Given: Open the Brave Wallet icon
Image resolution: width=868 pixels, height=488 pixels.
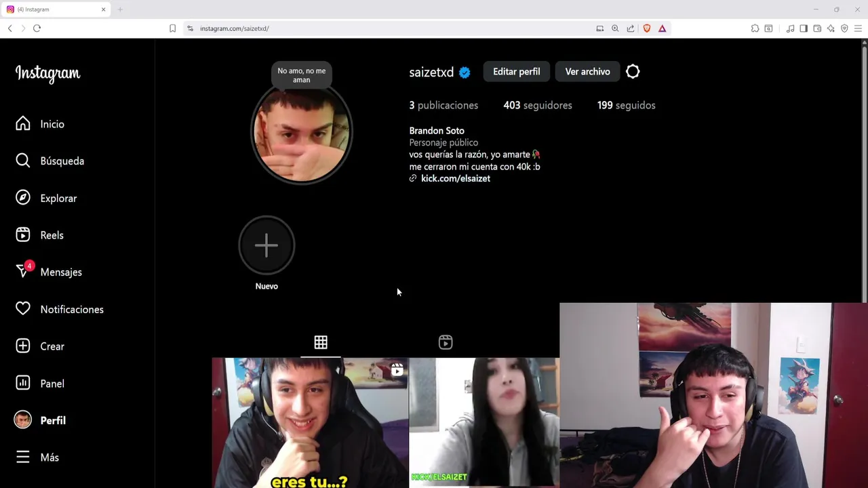Looking at the screenshot, I should click(817, 28).
